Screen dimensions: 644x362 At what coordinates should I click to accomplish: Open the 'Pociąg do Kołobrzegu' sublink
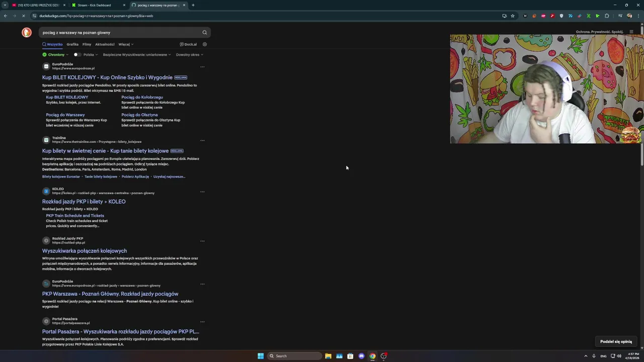pyautogui.click(x=142, y=97)
